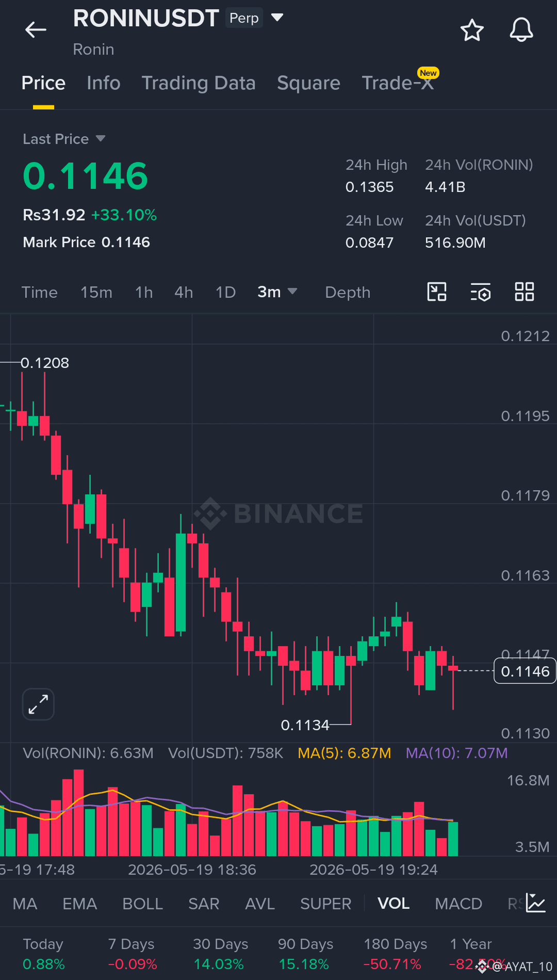Switch to the Info tab
The width and height of the screenshot is (557, 980).
click(104, 83)
